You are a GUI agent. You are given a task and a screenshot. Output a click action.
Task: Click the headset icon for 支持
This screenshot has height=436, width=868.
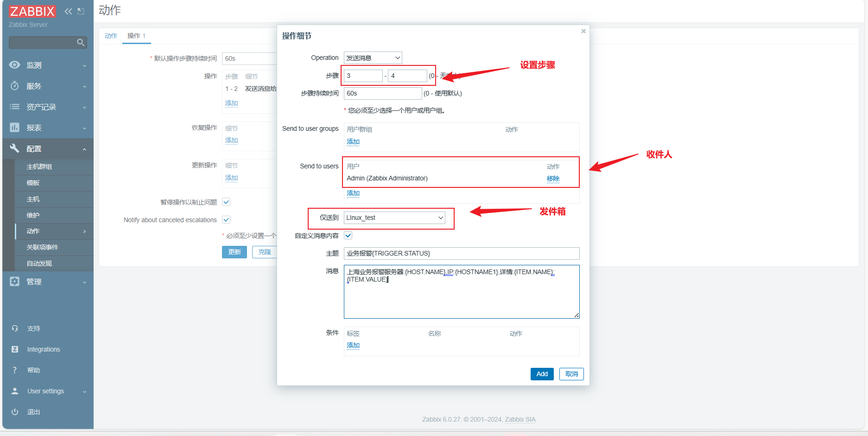tap(15, 328)
